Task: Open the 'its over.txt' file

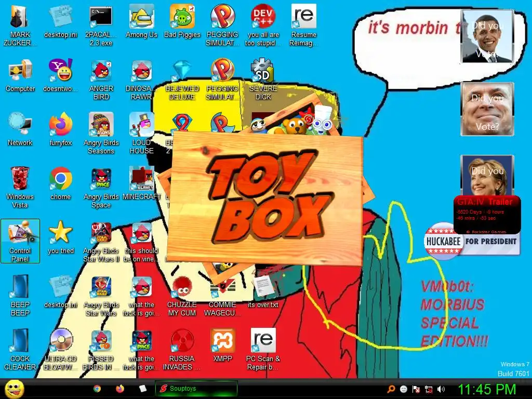Action: (263, 291)
